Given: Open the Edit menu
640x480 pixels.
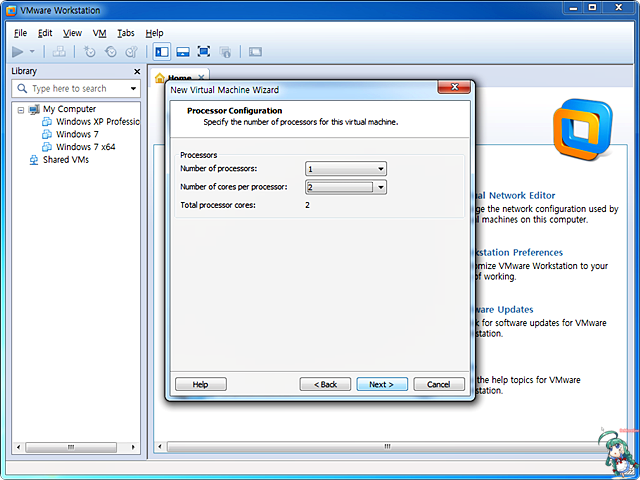Looking at the screenshot, I should 45,33.
